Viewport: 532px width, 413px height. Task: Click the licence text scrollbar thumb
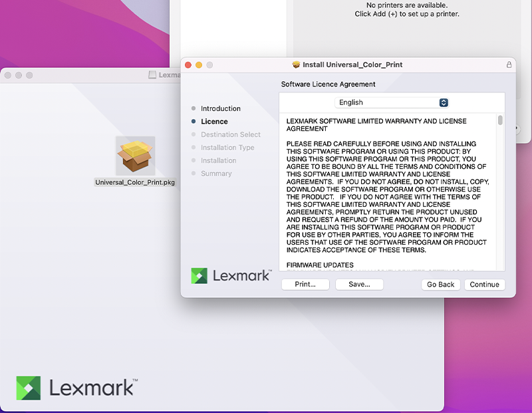pos(500,120)
